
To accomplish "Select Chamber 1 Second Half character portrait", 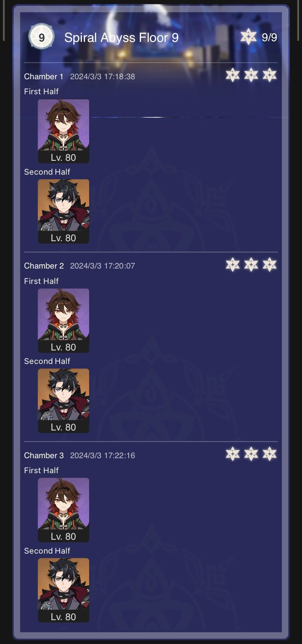I will 63,211.
